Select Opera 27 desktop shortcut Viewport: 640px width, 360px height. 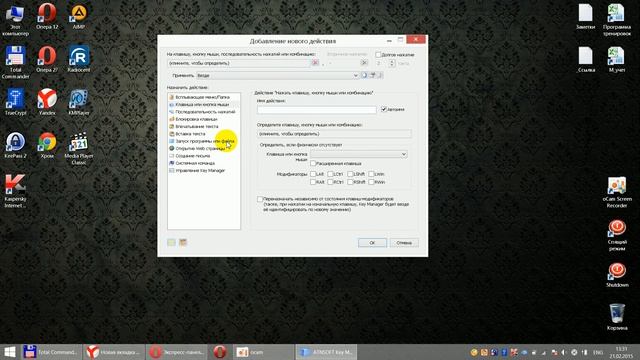[x=47, y=60]
